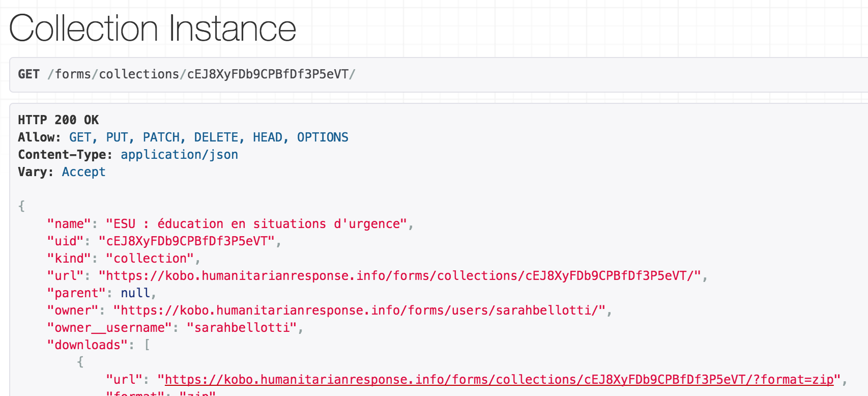Open the downloads zip format URL link
Viewport: 868px width, 396px height.
(x=500, y=379)
